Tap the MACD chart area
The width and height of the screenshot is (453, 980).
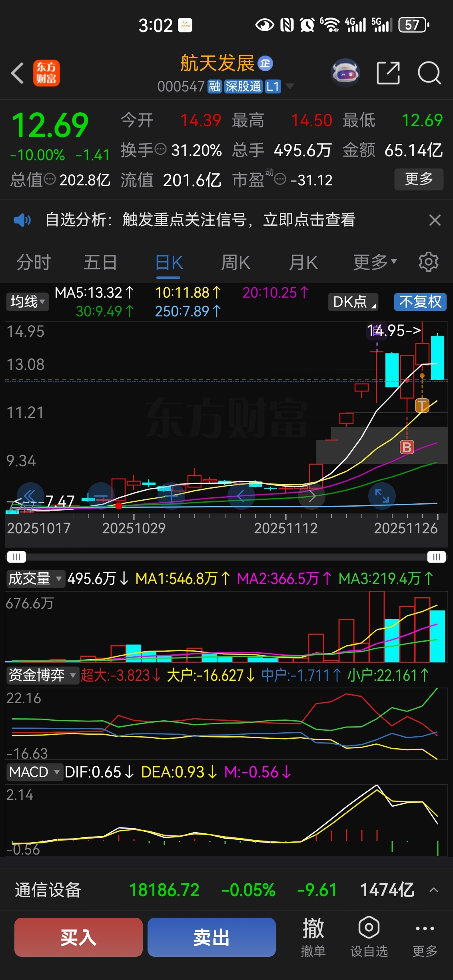pyautogui.click(x=226, y=820)
